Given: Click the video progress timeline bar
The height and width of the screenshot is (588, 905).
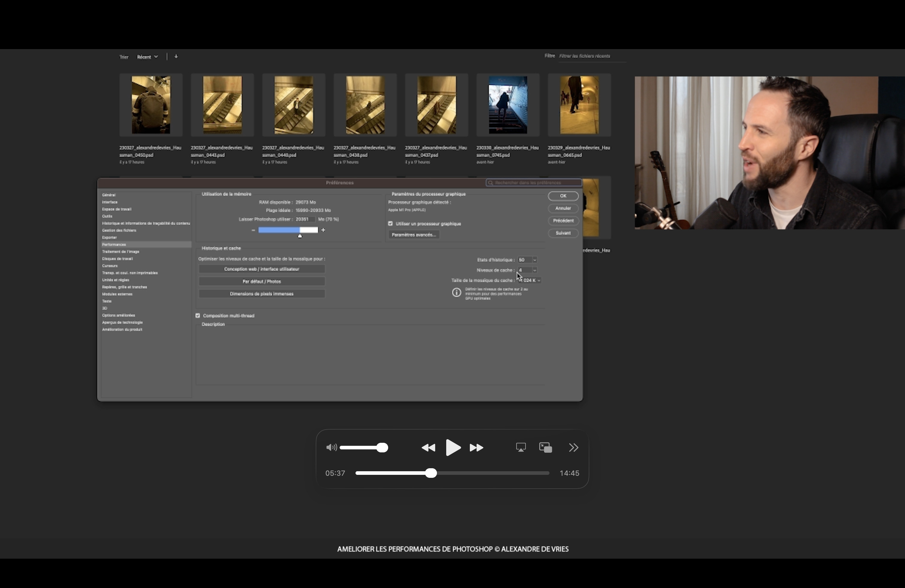Looking at the screenshot, I should 494,473.
